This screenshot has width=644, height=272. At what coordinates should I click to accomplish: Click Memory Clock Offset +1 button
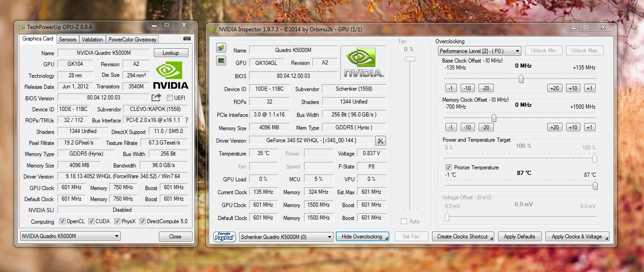click(590, 127)
